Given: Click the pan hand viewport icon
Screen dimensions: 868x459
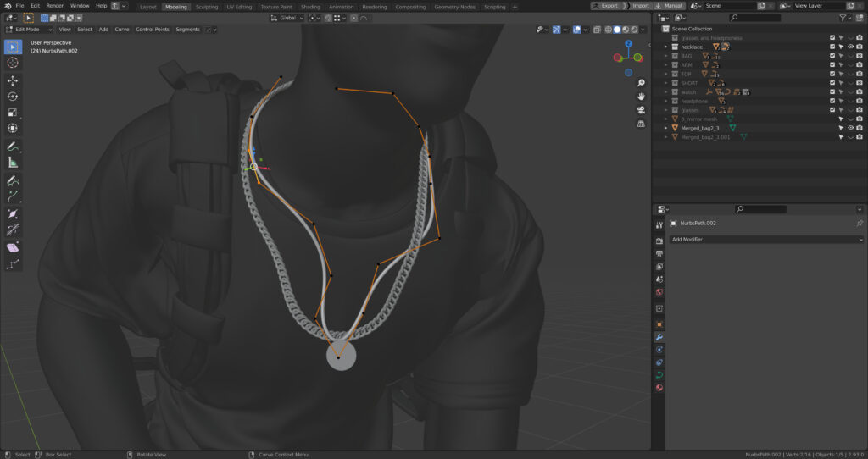Looking at the screenshot, I should (642, 96).
